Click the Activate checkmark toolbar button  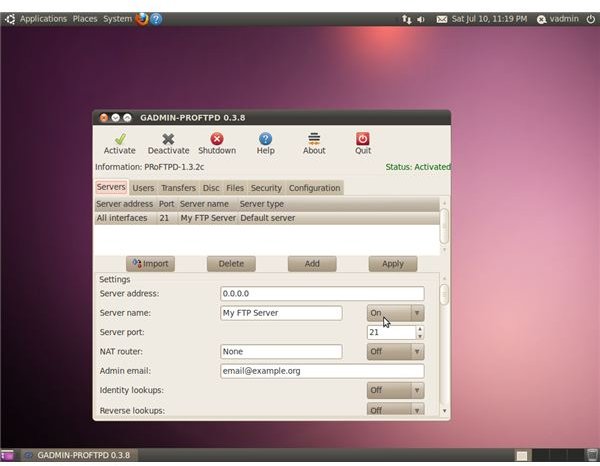coord(120,144)
